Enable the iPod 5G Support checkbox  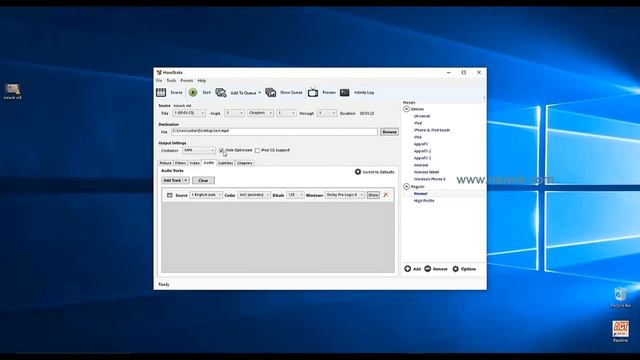257,150
